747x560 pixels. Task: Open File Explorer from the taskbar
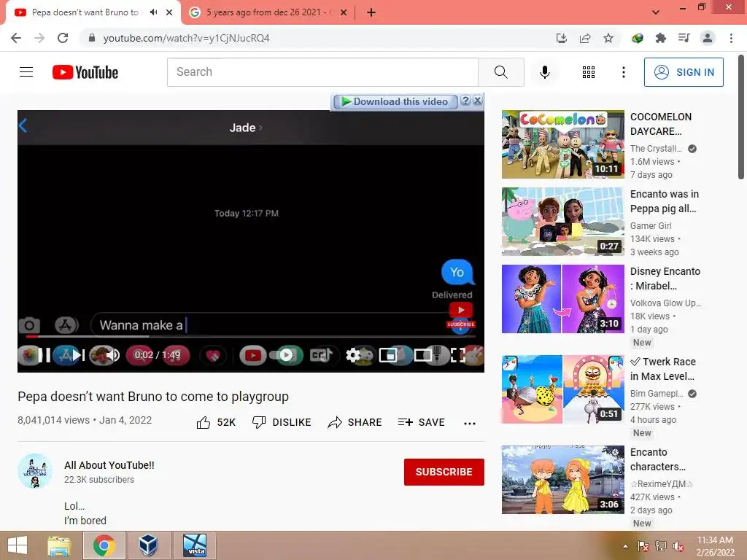(60, 545)
